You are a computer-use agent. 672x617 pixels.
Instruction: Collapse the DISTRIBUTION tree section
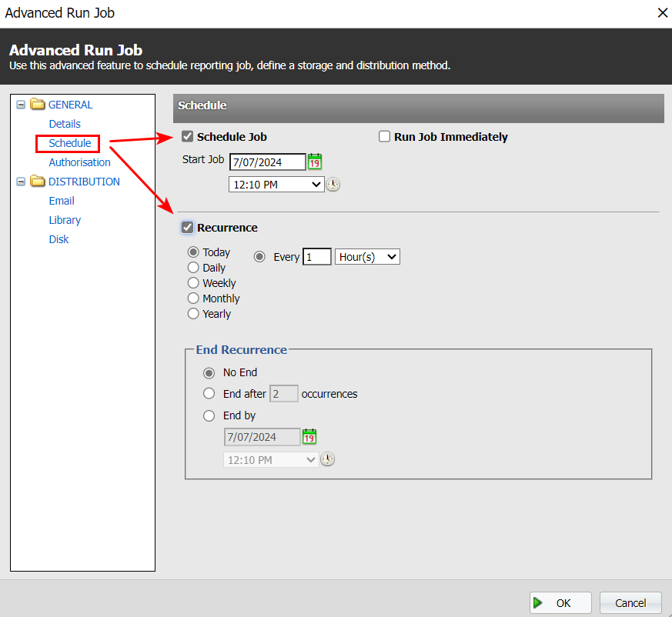click(x=21, y=182)
